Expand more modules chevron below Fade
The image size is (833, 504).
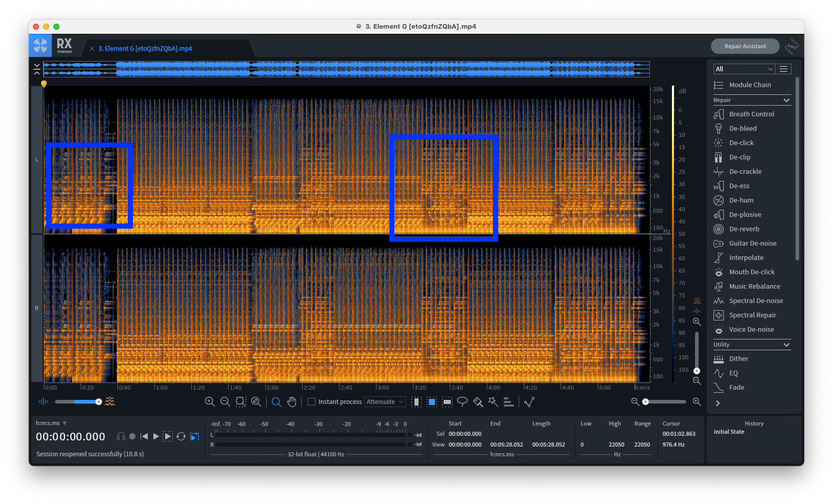pos(718,403)
